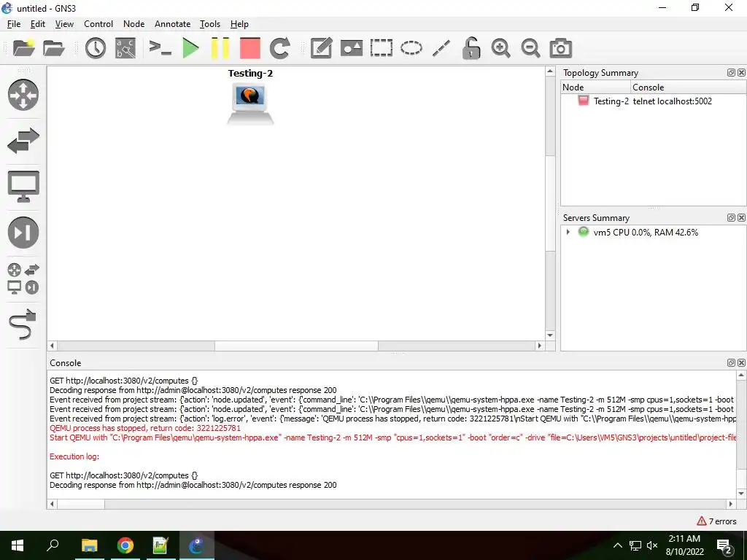Take a screenshot with camera icon
This screenshot has width=747, height=560.
pyautogui.click(x=561, y=48)
